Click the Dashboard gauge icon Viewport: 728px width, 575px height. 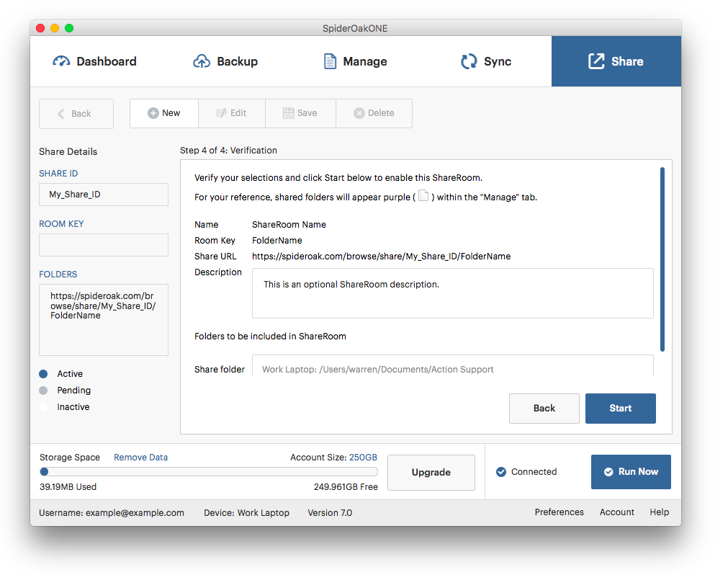point(61,61)
